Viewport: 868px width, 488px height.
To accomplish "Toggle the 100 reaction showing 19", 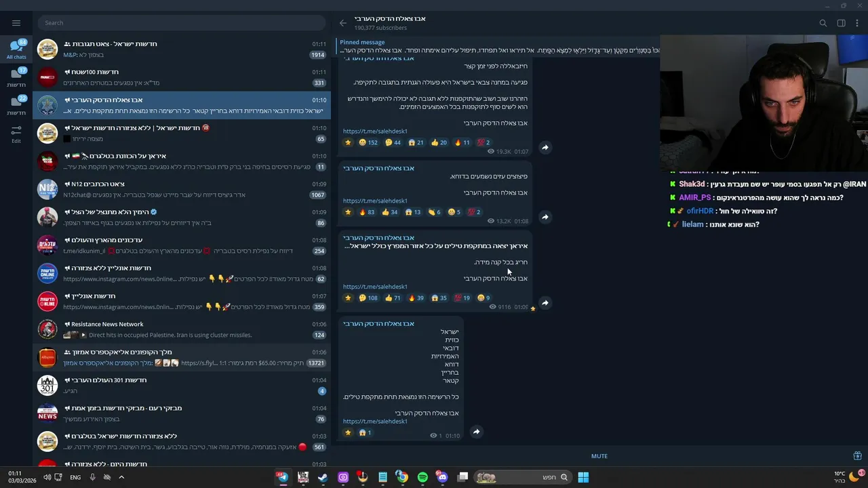I will point(462,298).
